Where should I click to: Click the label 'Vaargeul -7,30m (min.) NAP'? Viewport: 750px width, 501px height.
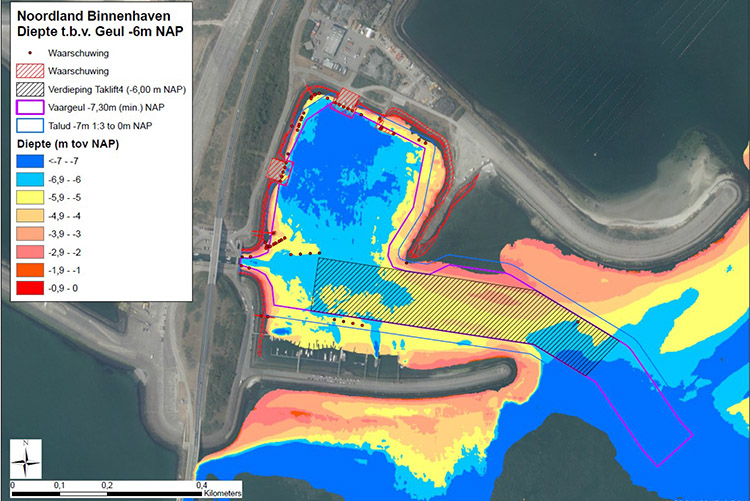106,107
